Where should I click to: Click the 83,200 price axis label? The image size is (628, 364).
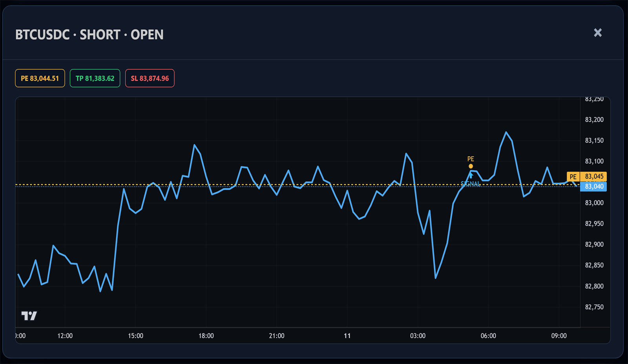pos(594,120)
